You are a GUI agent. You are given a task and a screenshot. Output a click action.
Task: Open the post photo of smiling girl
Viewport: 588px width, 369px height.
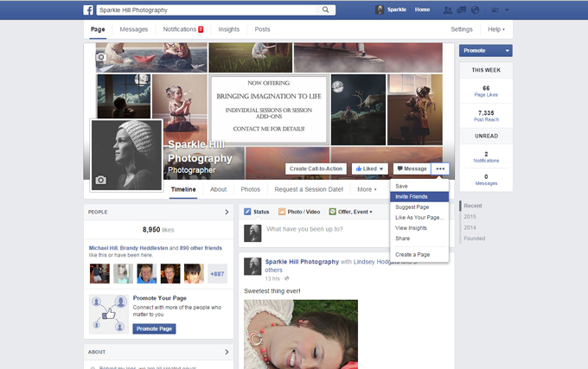(301, 334)
